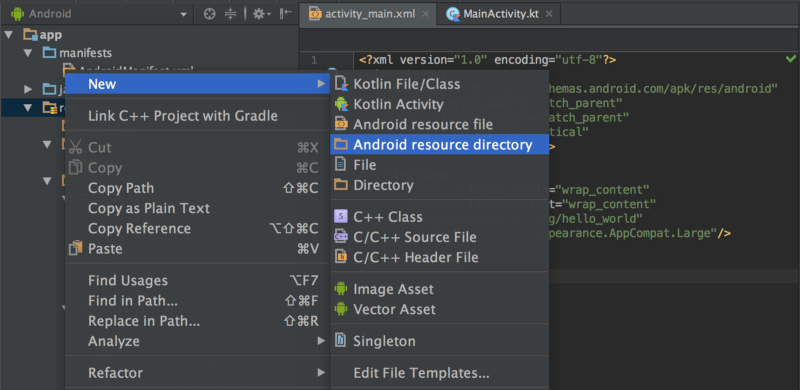Click the C/C++ Header File icon
The image size is (800, 390).
click(x=341, y=257)
